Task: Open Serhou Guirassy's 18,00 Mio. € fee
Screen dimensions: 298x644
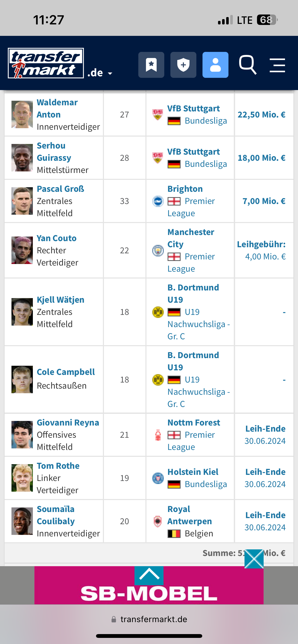Action: (x=262, y=158)
